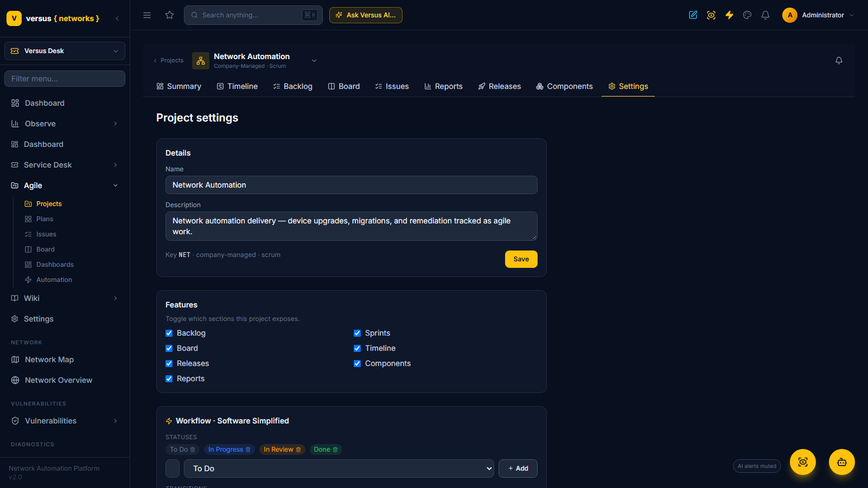Click the Administrator avatar
The width and height of the screenshot is (868, 488).
tap(790, 15)
